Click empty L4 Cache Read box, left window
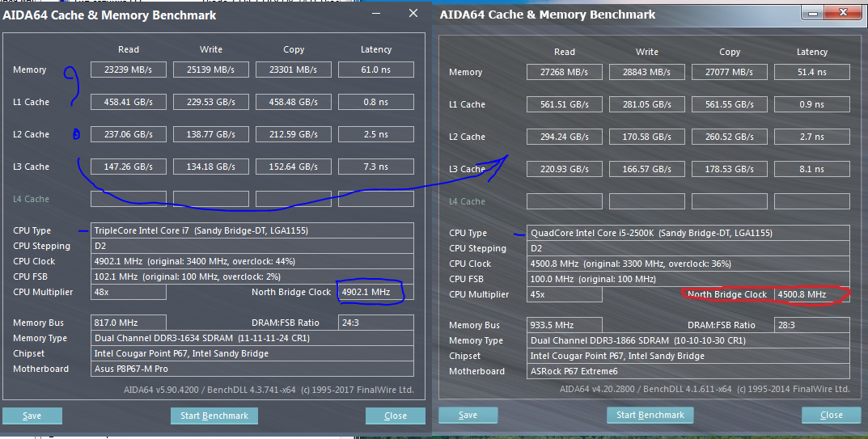 pyautogui.click(x=129, y=199)
